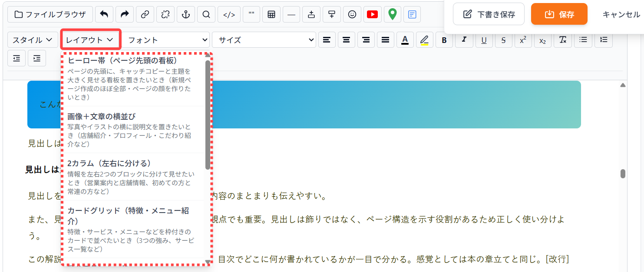Viewport: 644px width, 272px height.
Task: Insert a bulleted list
Action: (x=583, y=40)
